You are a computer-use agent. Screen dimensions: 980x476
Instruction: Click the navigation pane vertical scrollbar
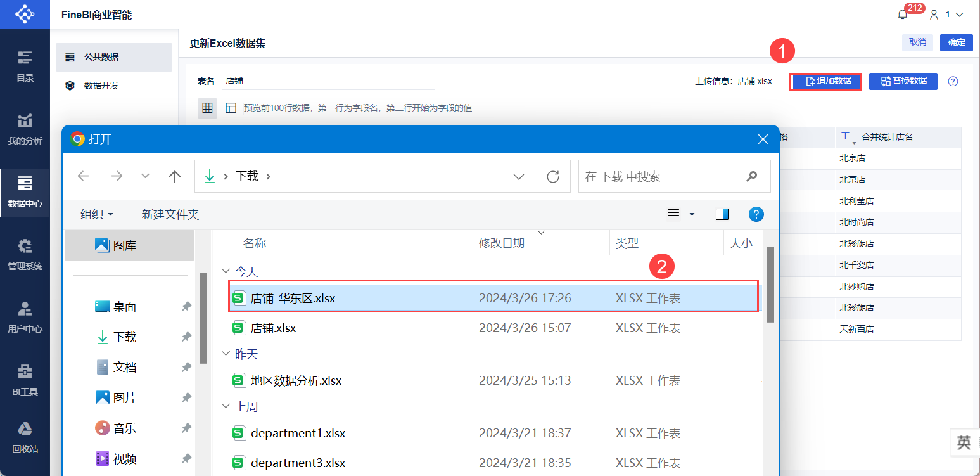point(203,318)
